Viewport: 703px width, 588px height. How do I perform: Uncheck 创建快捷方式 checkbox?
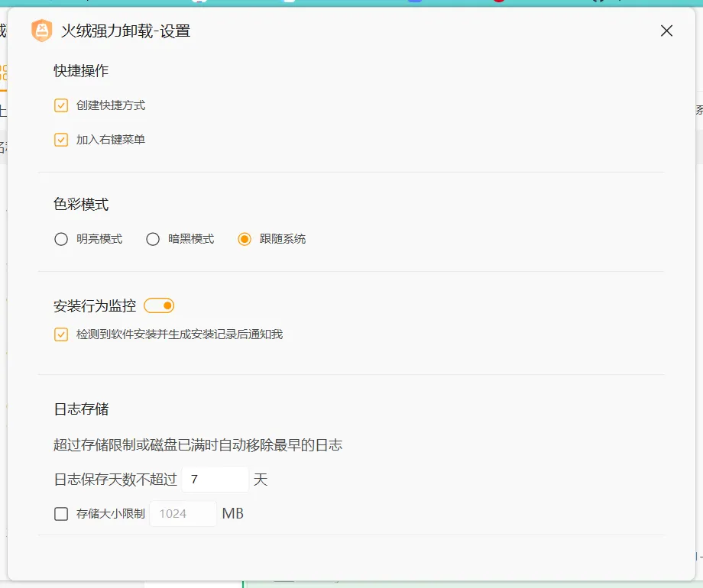pyautogui.click(x=61, y=105)
